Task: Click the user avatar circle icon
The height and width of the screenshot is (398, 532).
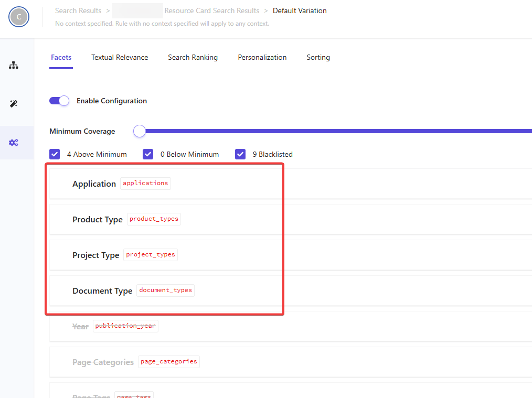Action: click(x=19, y=17)
